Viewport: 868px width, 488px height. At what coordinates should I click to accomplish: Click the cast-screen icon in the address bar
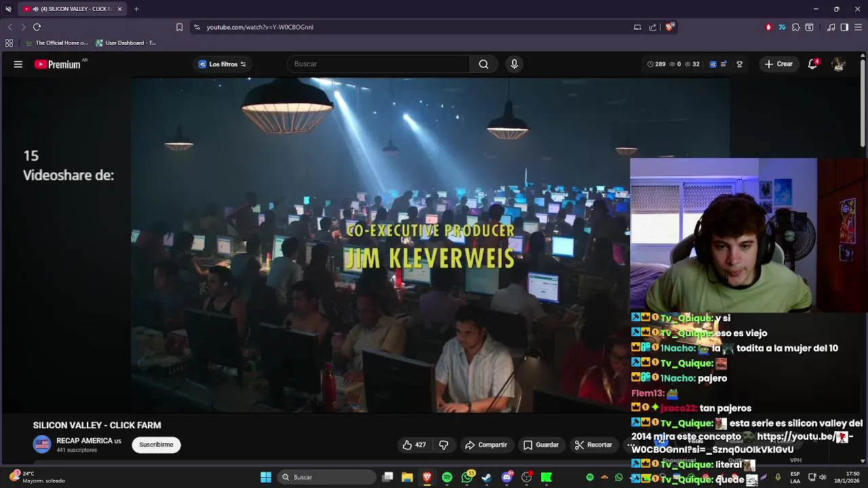(637, 27)
